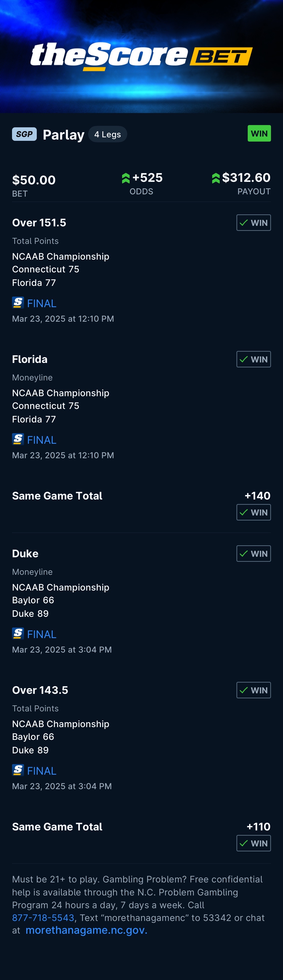Viewport: 283px width, 980px height.
Task: Click the green boost arrow beside $312.60 payout
Action: tap(216, 178)
